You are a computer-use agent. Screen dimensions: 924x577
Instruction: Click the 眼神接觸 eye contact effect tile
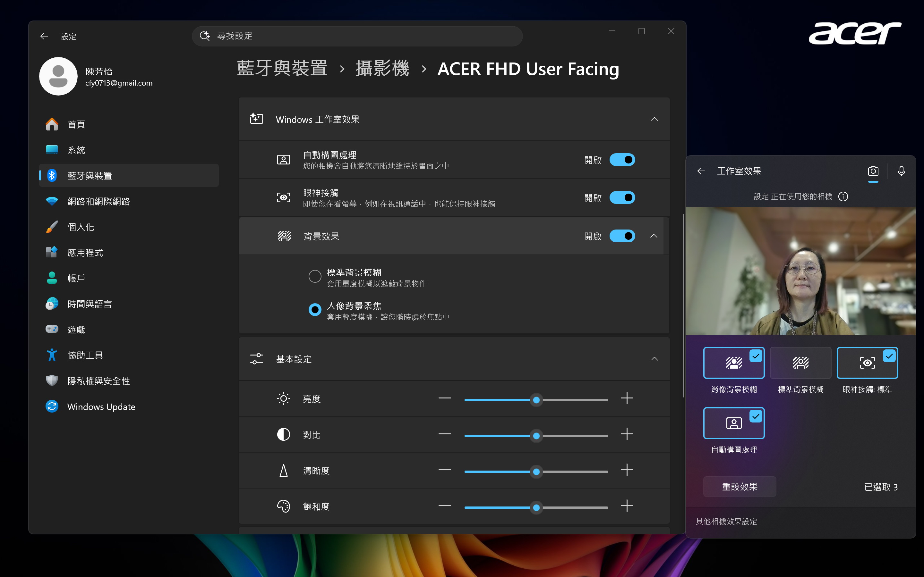pyautogui.click(x=867, y=363)
